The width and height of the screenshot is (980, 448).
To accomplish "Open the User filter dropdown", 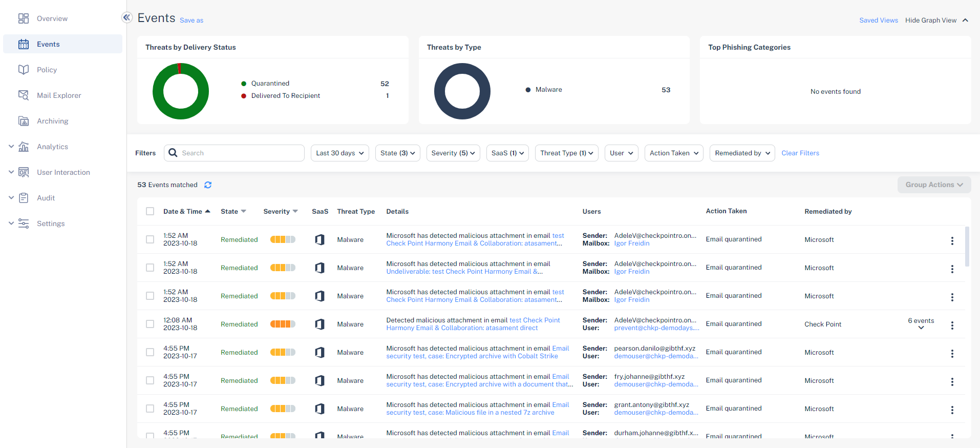I will (x=622, y=153).
